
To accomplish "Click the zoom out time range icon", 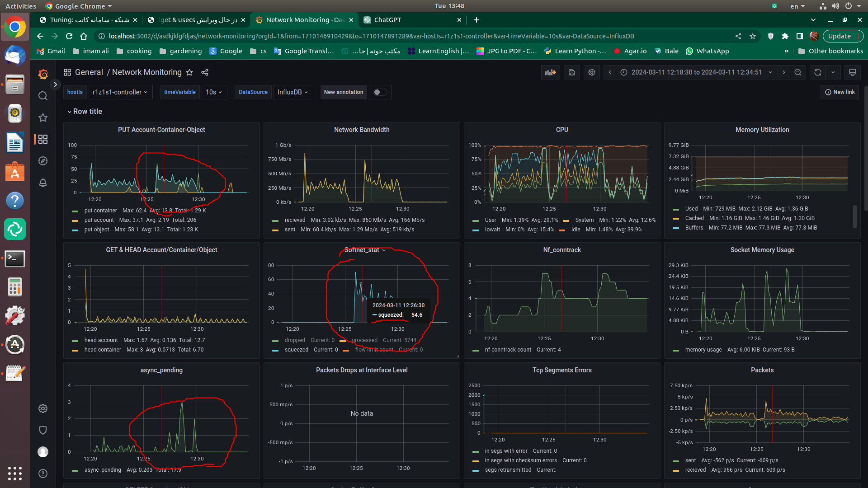I will tap(798, 72).
